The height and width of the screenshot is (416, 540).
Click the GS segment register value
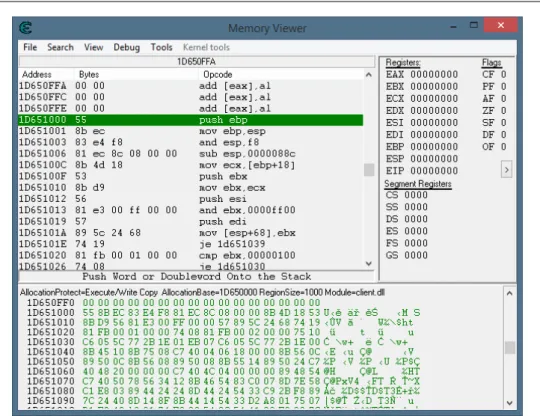416,255
